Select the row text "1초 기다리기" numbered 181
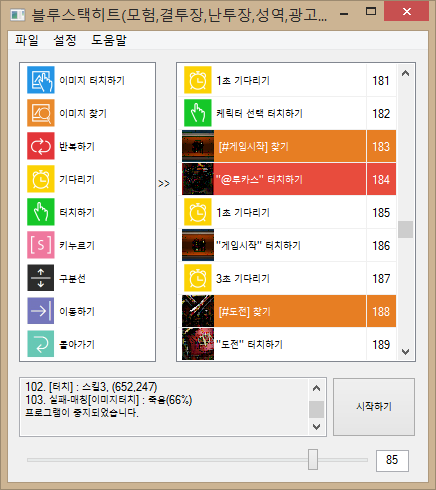436x490 pixels. (243, 80)
